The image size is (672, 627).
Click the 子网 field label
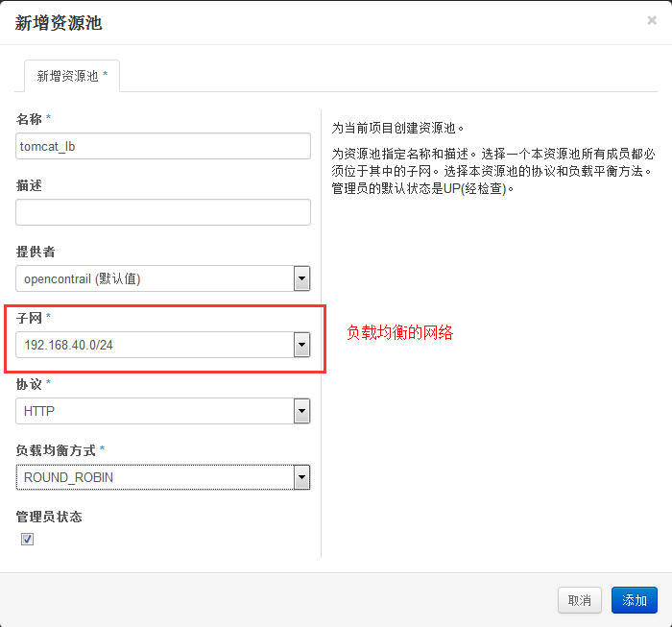pos(30,317)
